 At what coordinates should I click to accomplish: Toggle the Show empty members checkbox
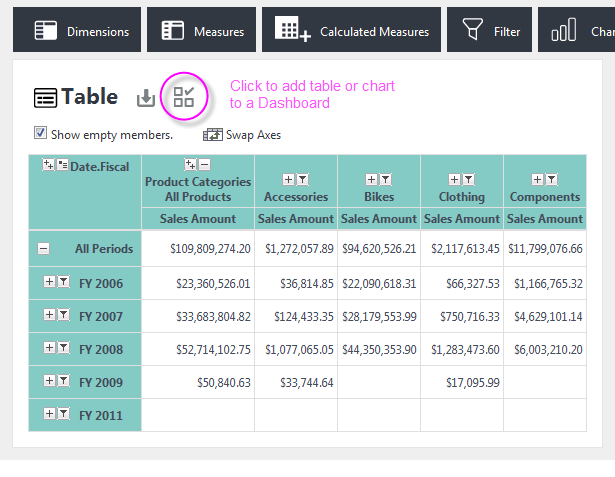click(40, 133)
